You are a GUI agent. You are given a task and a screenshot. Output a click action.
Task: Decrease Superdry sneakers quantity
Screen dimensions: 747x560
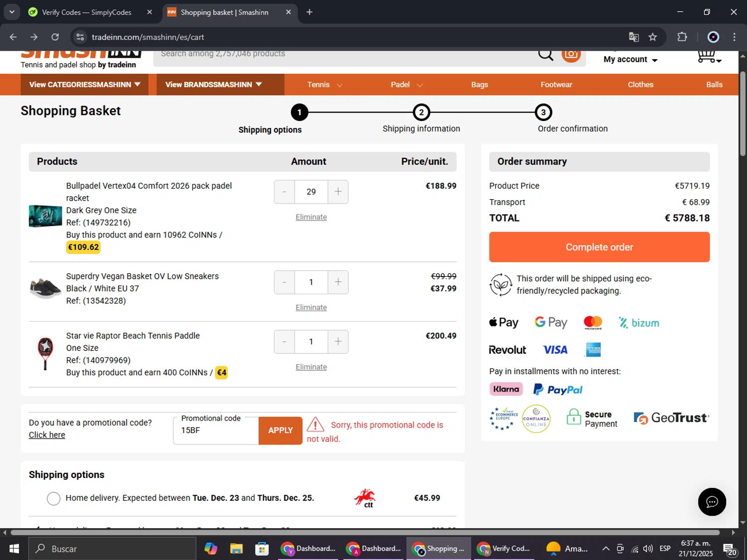[x=284, y=282]
